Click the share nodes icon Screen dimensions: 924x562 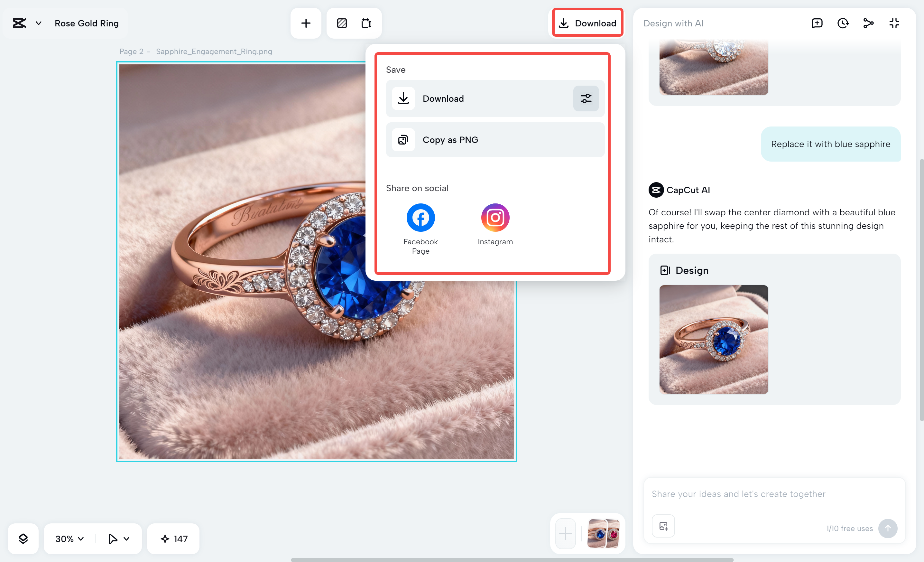coord(868,23)
